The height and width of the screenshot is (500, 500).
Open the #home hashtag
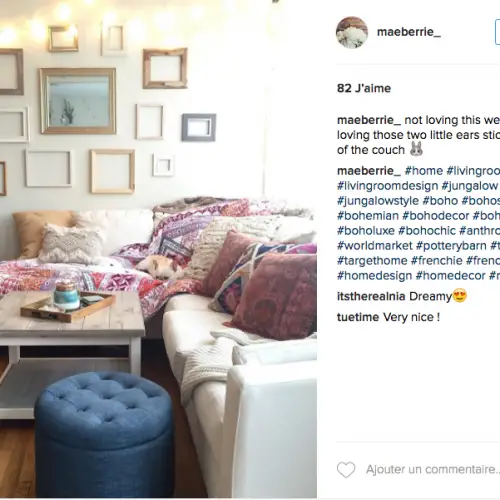pos(424,171)
